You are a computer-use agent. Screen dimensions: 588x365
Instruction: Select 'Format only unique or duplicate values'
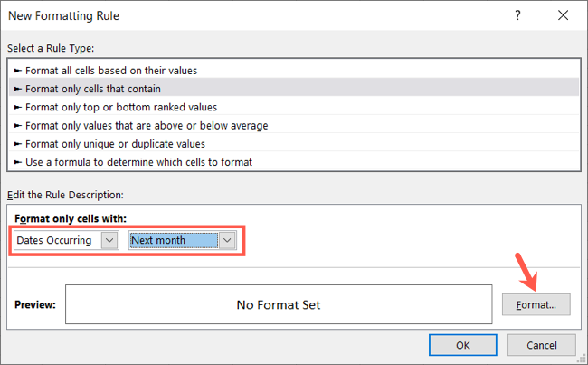tap(115, 143)
